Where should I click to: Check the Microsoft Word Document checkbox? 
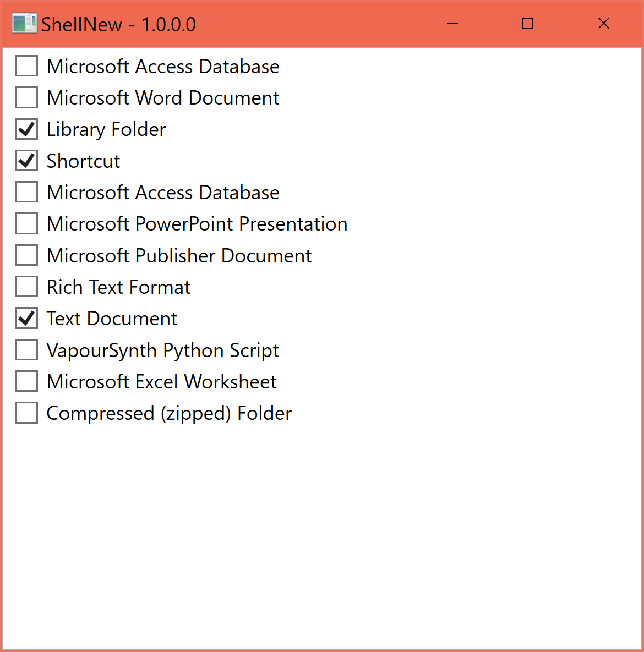(x=26, y=98)
